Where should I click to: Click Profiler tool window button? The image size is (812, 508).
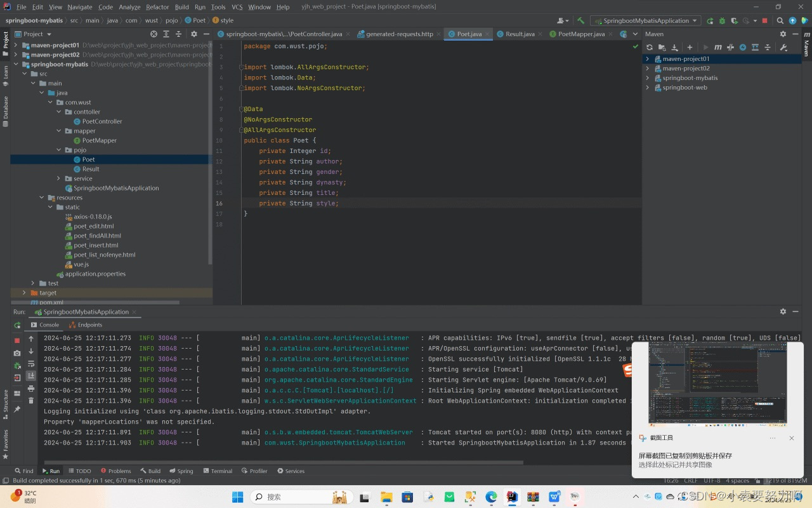click(254, 471)
